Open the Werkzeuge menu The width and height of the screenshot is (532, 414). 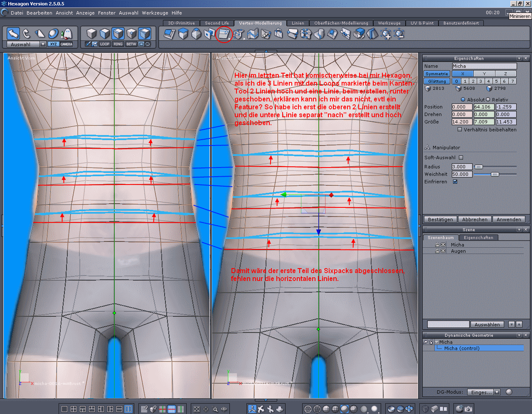pos(155,13)
